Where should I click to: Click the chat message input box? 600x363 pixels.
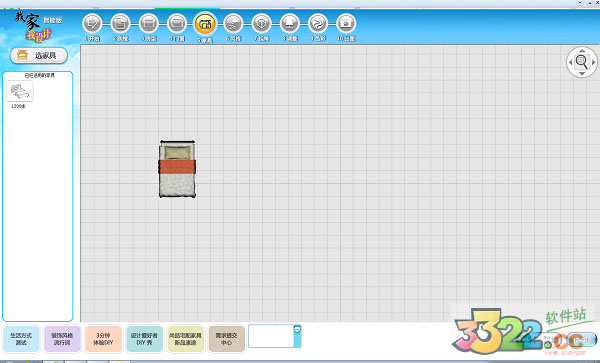pos(271,336)
